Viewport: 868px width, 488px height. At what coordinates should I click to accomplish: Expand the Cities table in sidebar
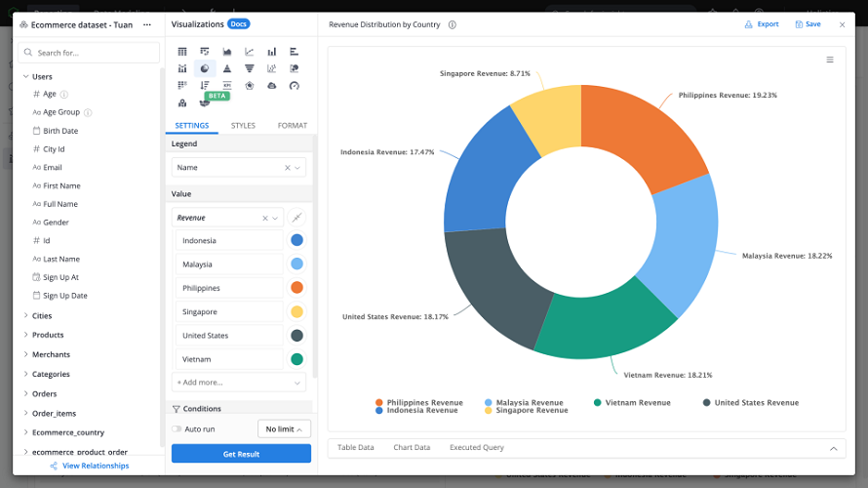tap(41, 316)
